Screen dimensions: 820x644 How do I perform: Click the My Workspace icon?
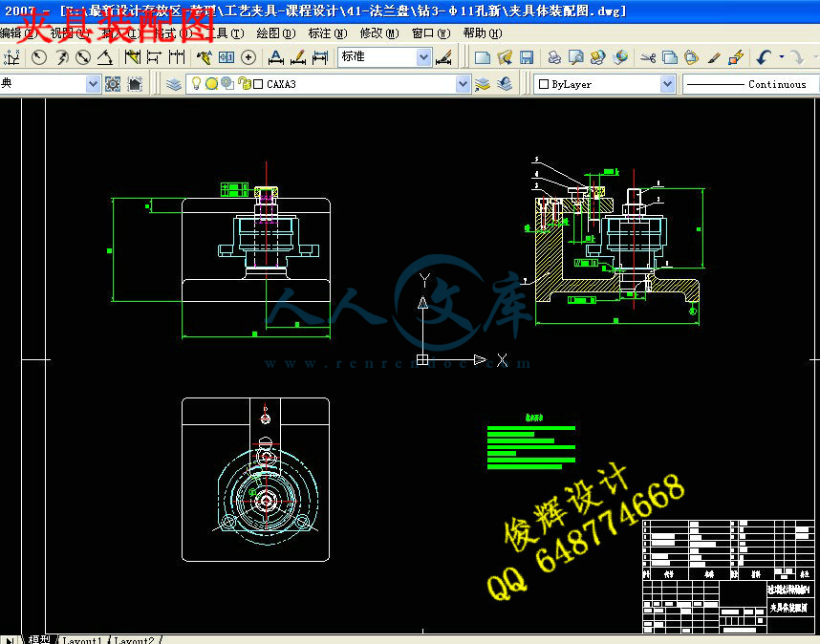tap(135, 84)
